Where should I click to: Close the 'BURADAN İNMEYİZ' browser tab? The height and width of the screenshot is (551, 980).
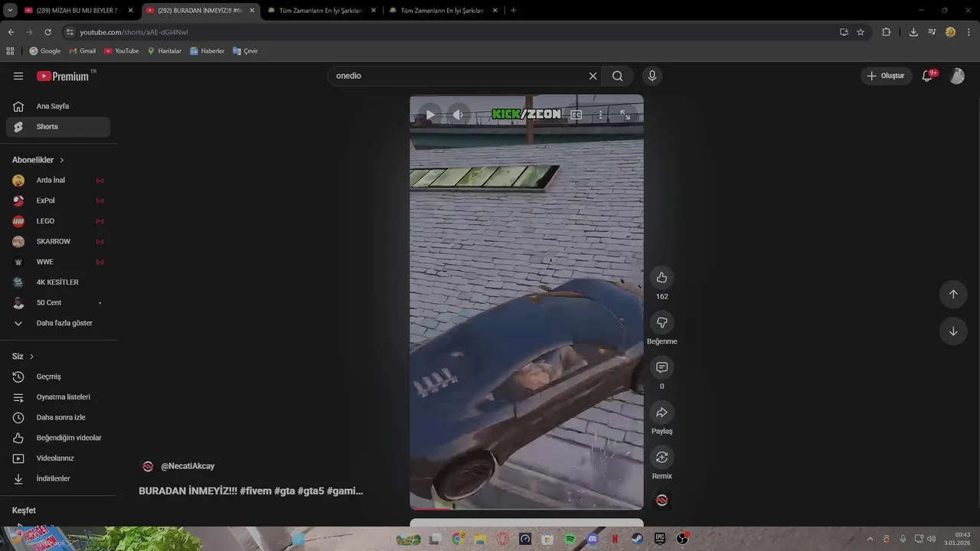pos(252,11)
